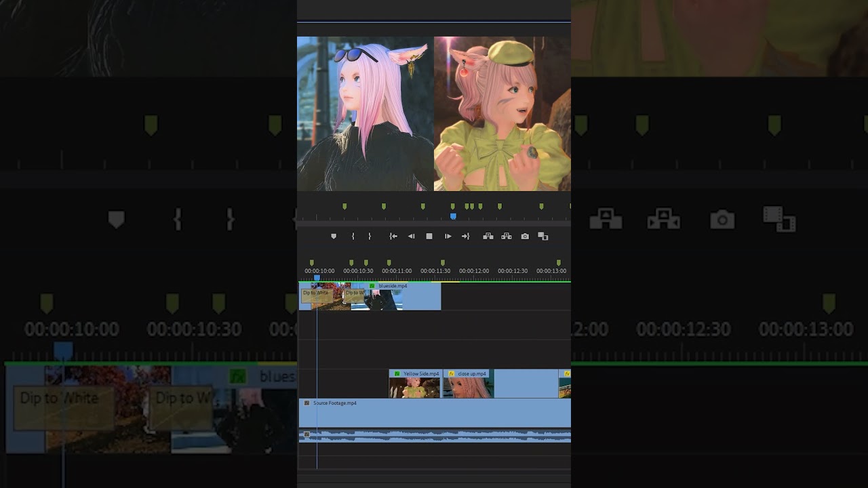
Task: Select the second Dip to W transition
Action: (x=354, y=296)
